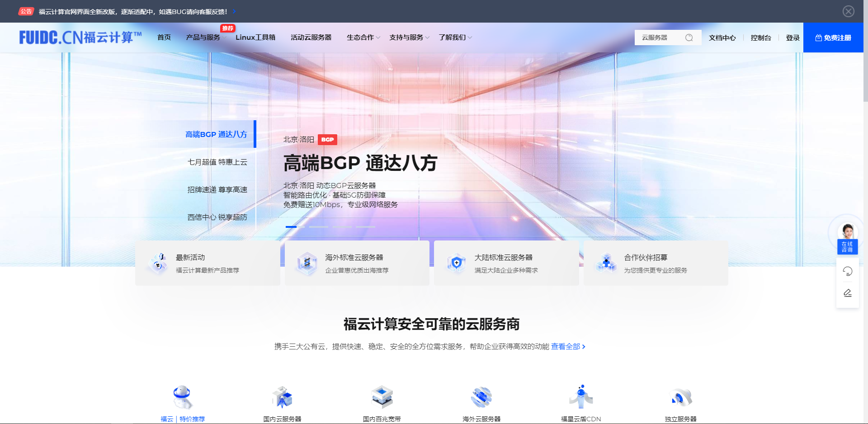This screenshot has width=868, height=424.
Task: Close the announcement bar with X icon
Action: tap(848, 11)
